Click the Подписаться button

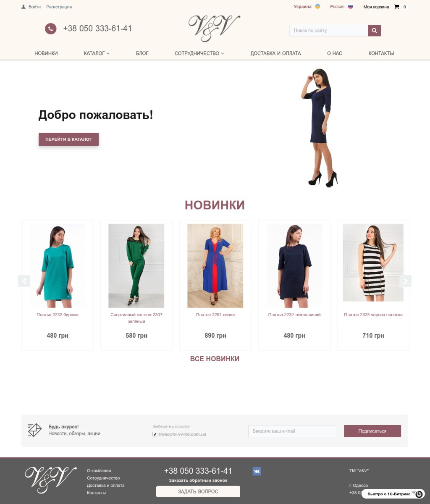pos(372,431)
